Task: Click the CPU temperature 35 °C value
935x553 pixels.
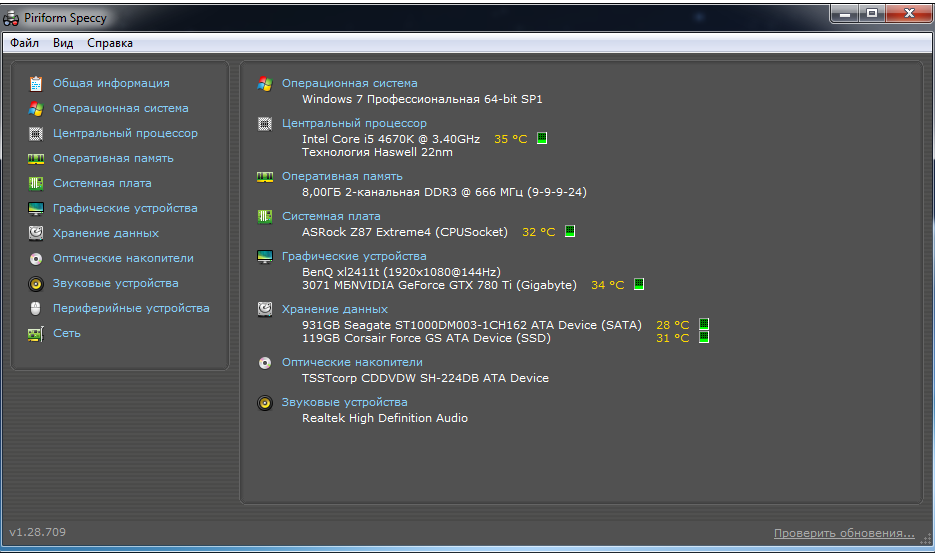Action: click(510, 139)
